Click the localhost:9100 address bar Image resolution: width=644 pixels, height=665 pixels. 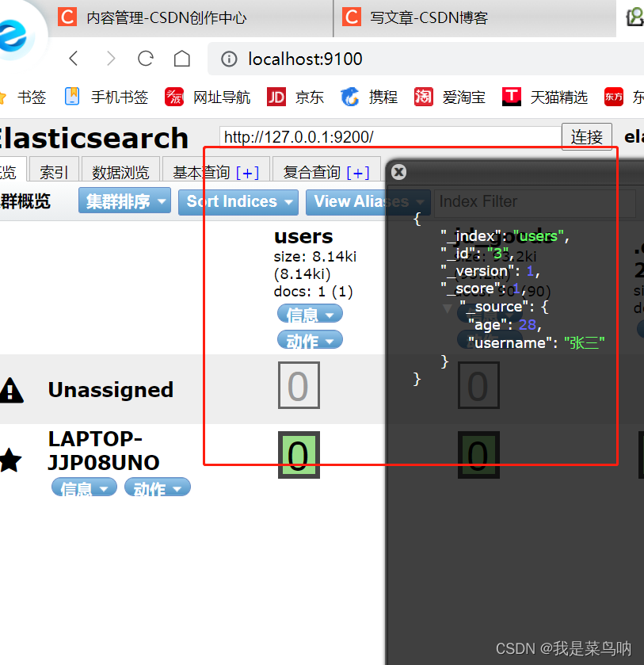(425, 59)
